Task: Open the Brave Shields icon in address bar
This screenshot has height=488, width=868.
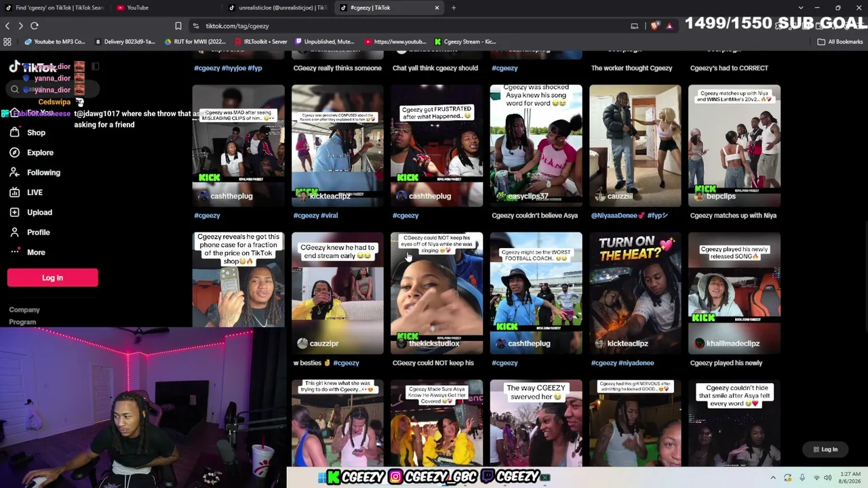Action: 654,26
